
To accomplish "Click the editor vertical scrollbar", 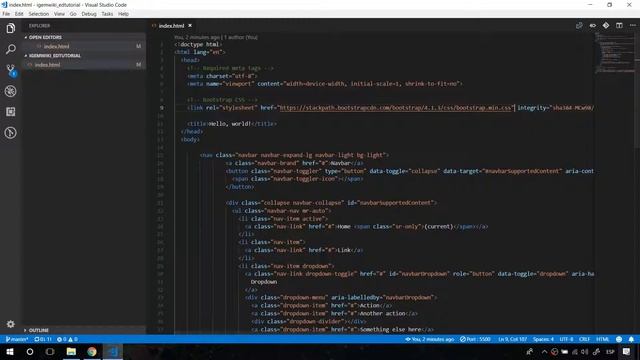I will pos(637,90).
